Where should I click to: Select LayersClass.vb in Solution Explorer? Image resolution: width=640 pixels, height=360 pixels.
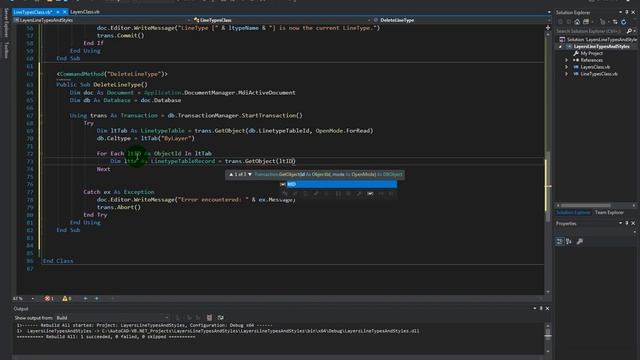(592, 67)
